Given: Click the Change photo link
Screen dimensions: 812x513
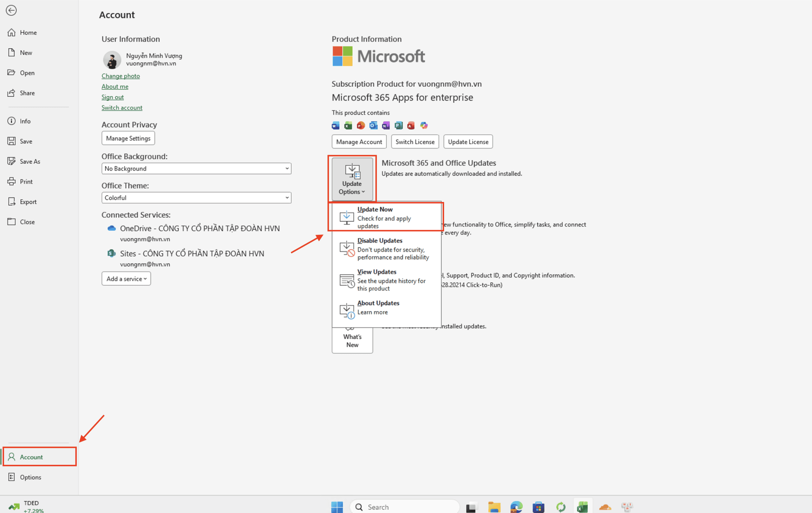Looking at the screenshot, I should [121, 76].
